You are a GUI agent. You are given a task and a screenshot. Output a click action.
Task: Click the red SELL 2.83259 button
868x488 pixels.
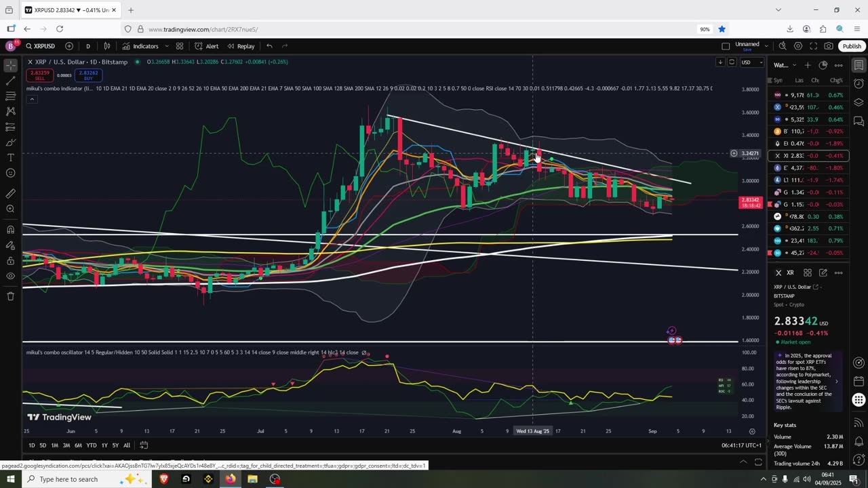[39, 75]
